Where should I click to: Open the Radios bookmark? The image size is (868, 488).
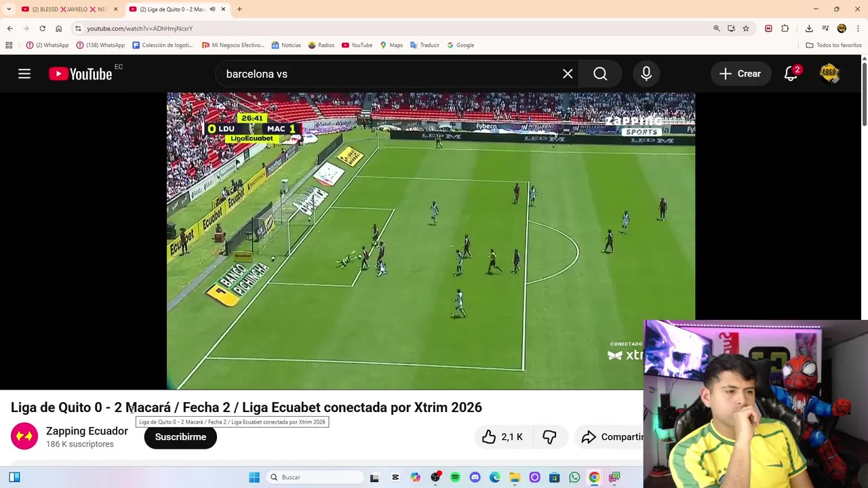[321, 45]
